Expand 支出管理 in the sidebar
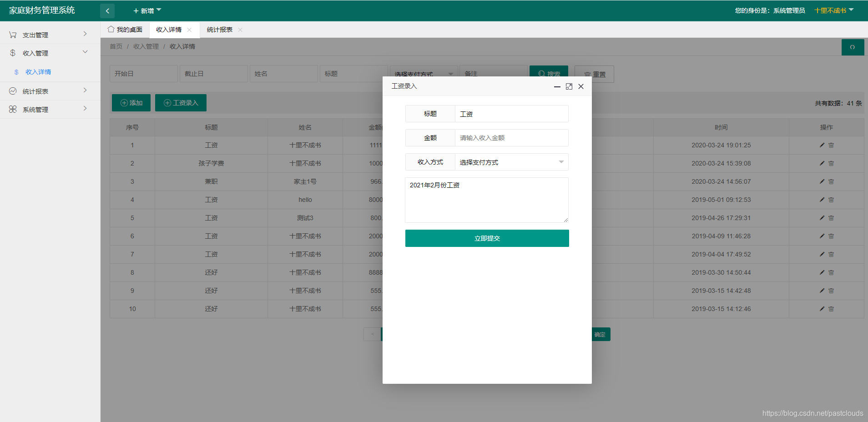868x422 pixels. pos(50,35)
